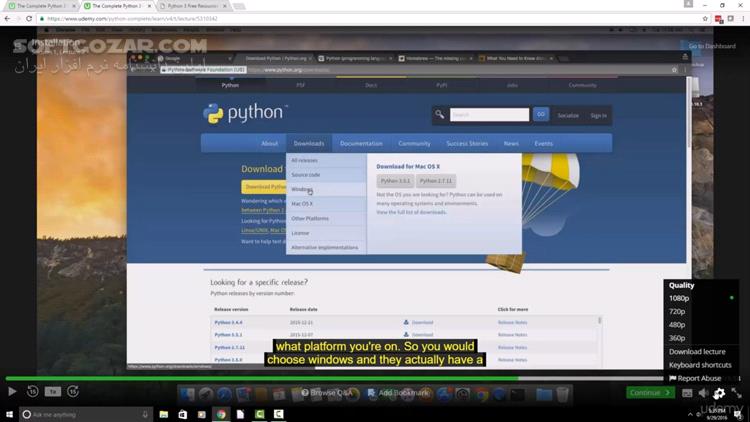Screen dimensions: 750x422
Task: Switch to first The Complete Python tab
Action: [x=40, y=6]
